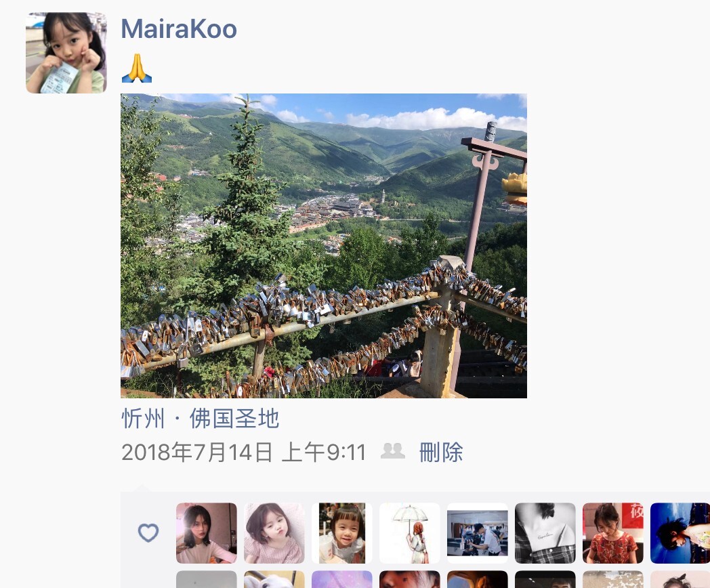Open liker avatar with umbrella illustration
Viewport: 710px width, 588px height.
click(410, 533)
